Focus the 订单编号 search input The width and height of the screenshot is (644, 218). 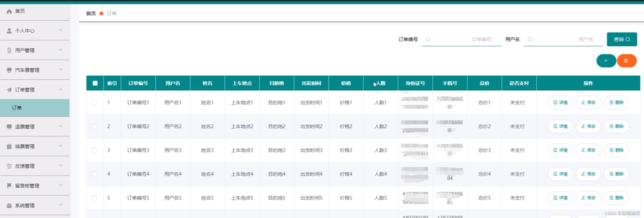coord(462,39)
